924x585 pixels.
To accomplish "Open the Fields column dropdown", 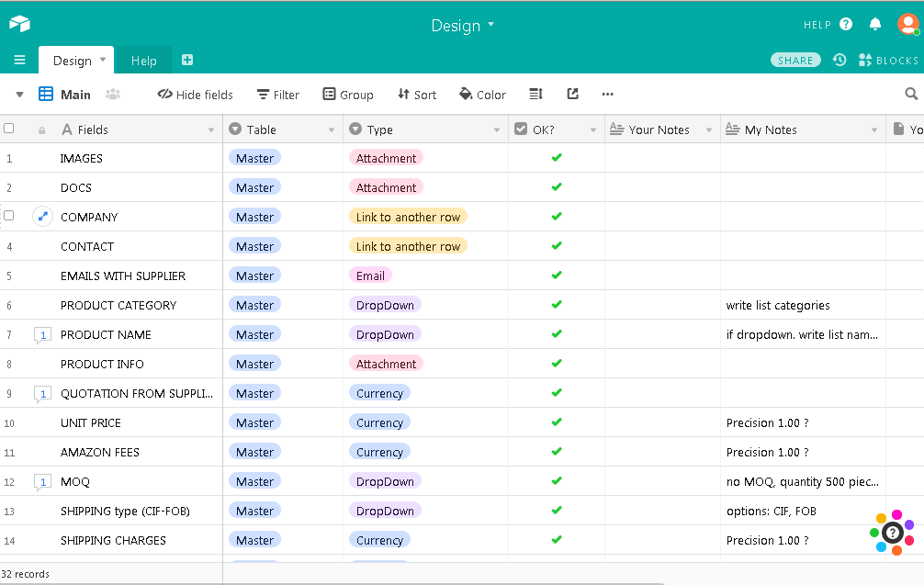I will [x=209, y=129].
